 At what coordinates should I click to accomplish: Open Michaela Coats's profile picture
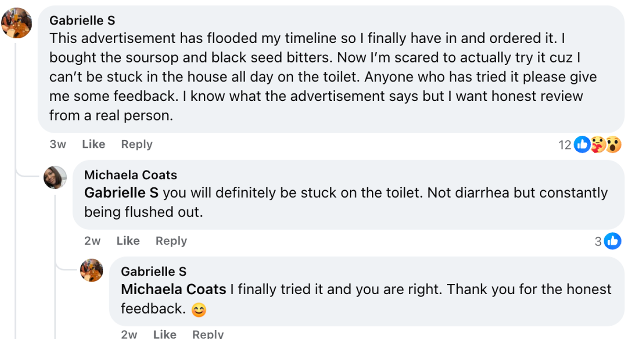(55, 178)
